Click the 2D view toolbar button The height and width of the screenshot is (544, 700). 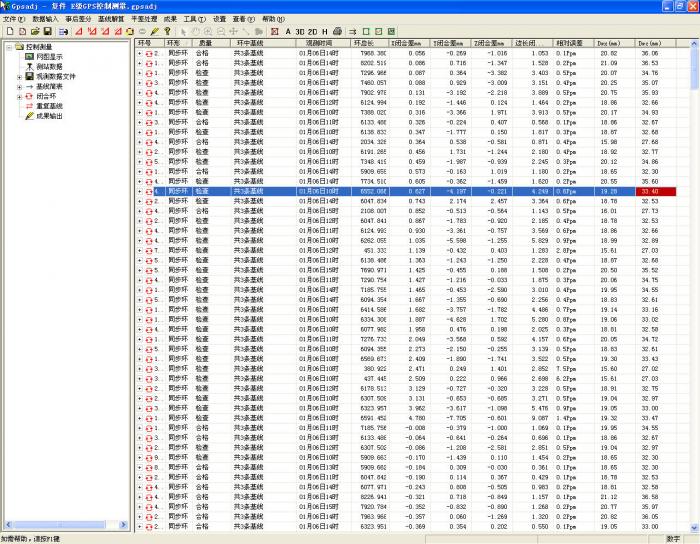pyautogui.click(x=313, y=31)
